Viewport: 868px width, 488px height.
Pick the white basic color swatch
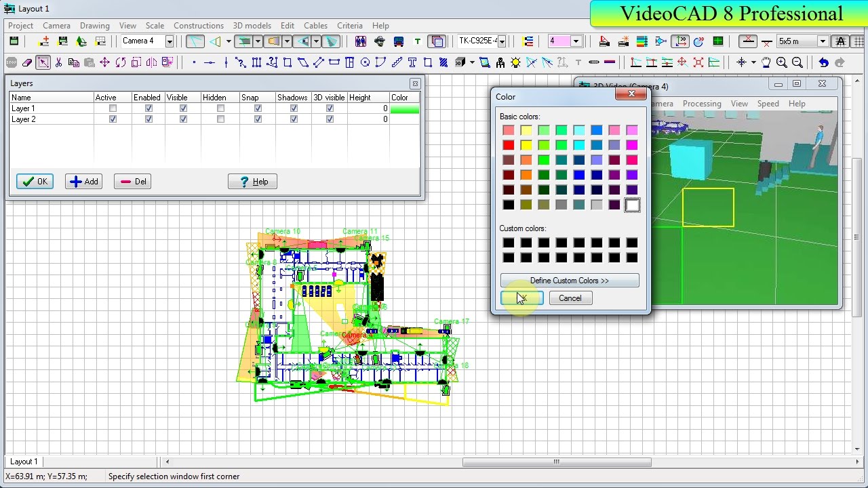click(632, 205)
